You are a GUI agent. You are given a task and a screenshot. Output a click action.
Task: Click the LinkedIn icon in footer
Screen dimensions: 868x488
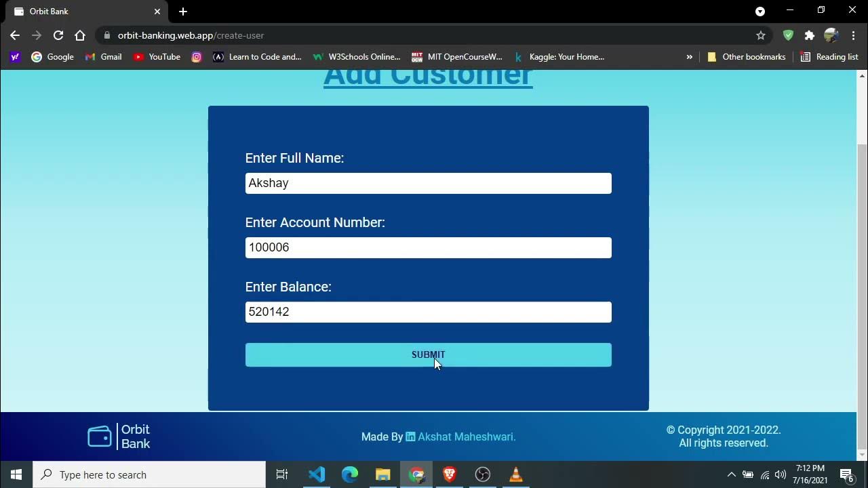410,437
